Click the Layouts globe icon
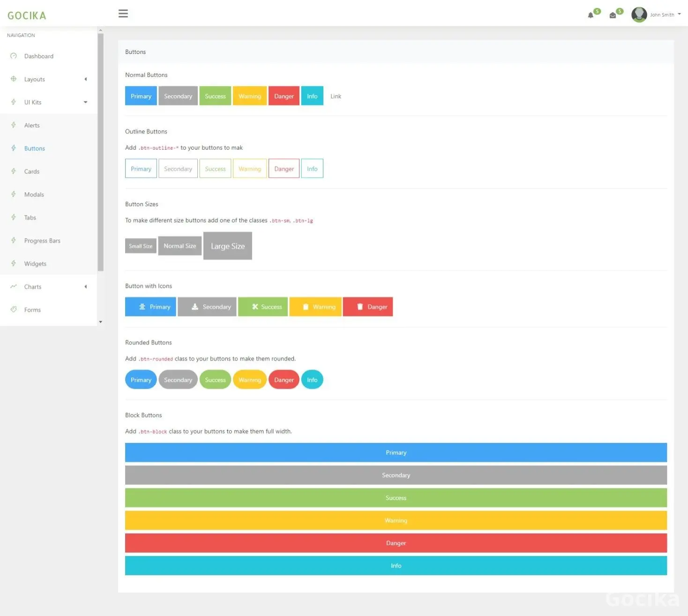Screen dimensions: 688x616 [x=14, y=79]
